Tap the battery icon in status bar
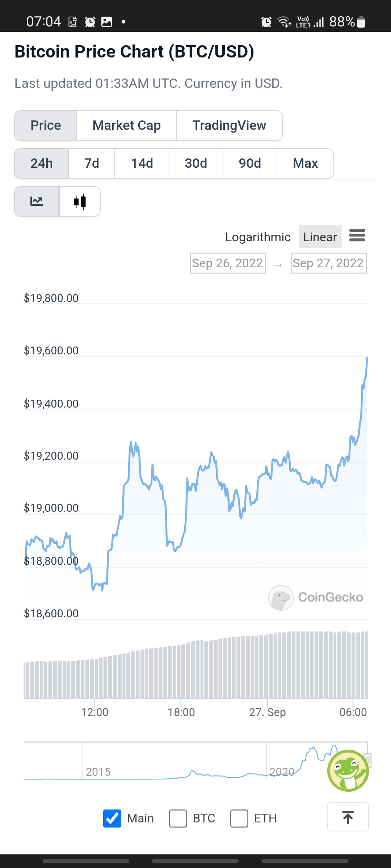The image size is (391, 868). (x=361, y=22)
